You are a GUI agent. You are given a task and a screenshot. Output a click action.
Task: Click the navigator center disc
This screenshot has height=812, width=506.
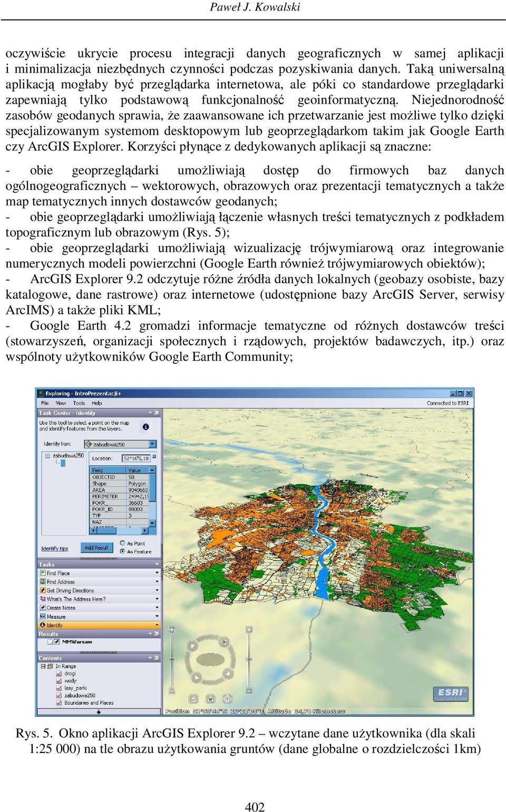point(210,659)
